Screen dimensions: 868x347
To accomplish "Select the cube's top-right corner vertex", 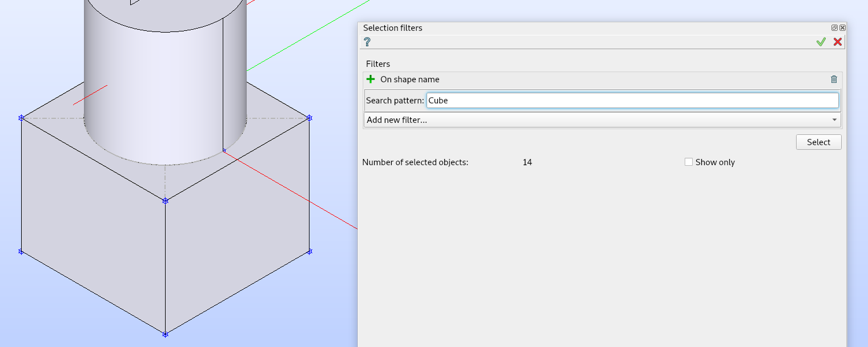I will point(310,118).
